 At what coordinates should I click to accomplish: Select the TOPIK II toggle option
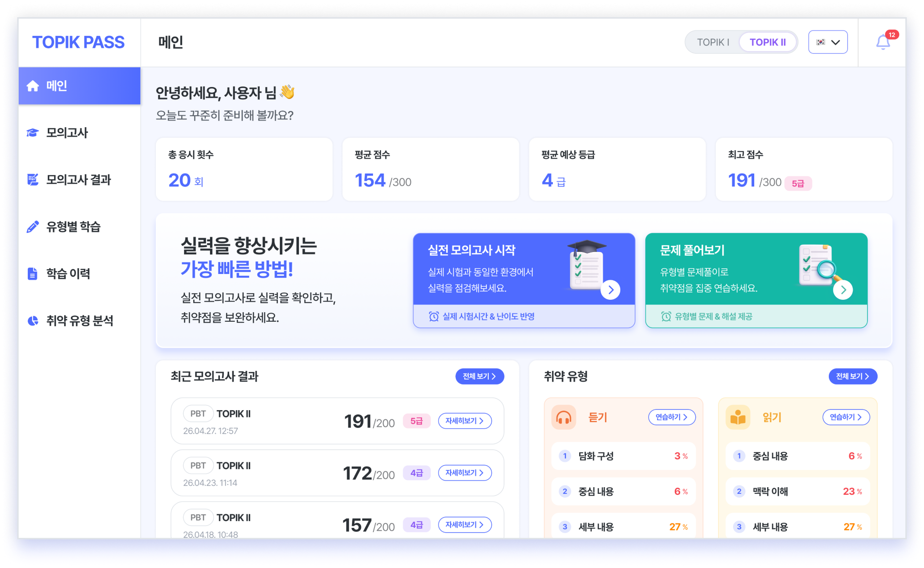pyautogui.click(x=768, y=42)
